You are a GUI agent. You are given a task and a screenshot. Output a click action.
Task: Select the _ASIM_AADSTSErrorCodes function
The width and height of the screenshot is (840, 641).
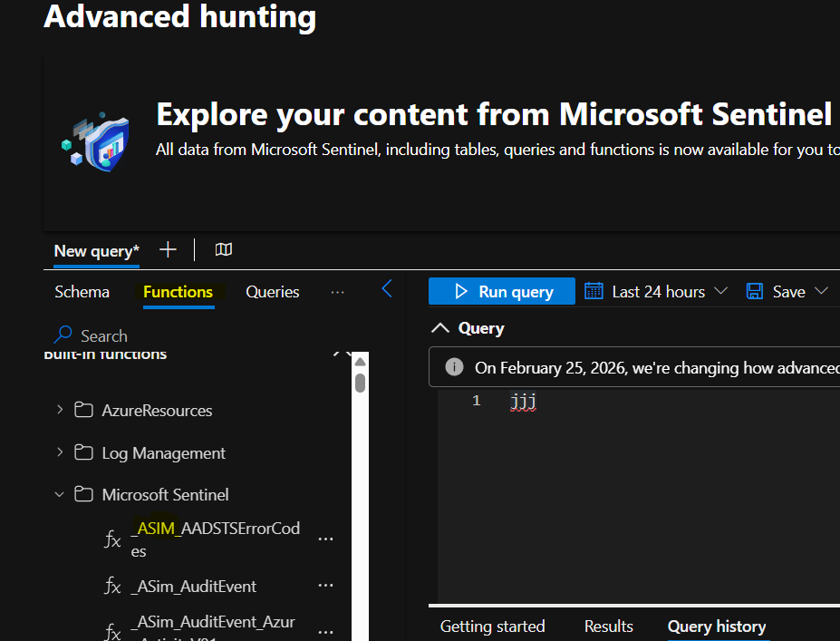[216, 539]
